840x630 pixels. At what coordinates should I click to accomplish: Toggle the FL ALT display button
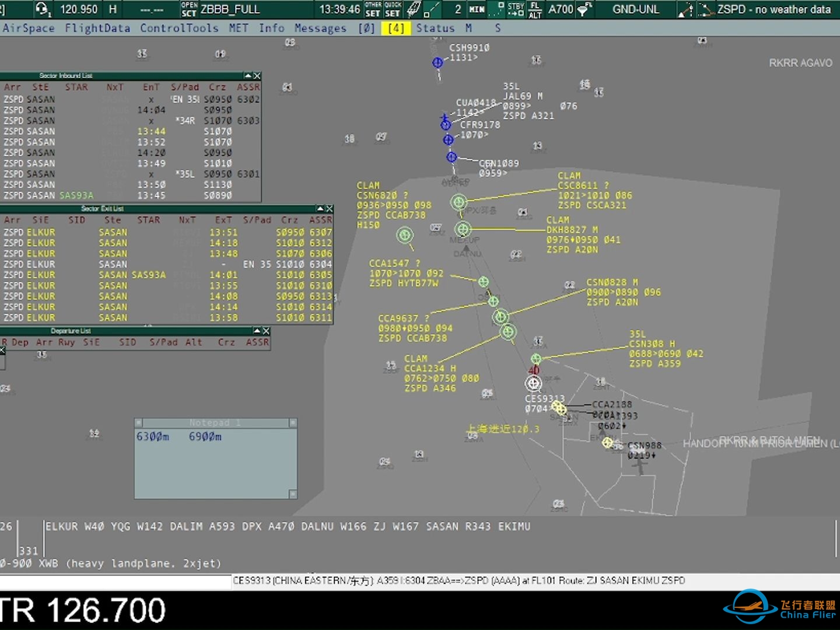pyautogui.click(x=535, y=9)
